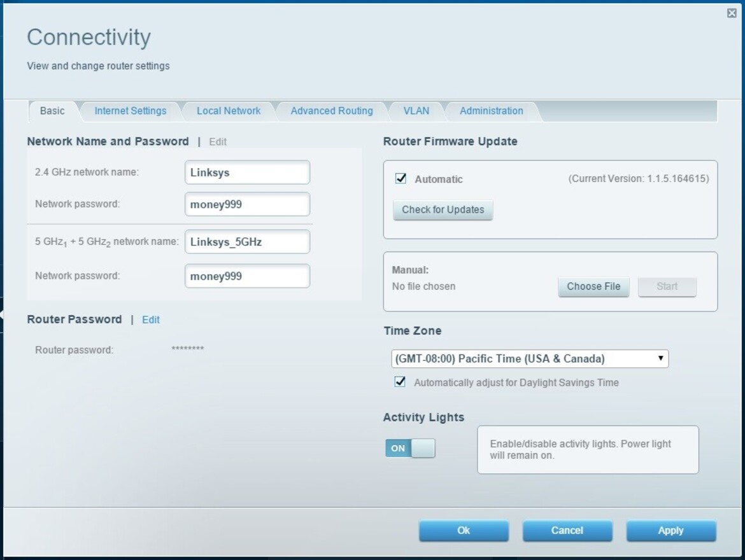The image size is (745, 560).
Task: Click the 2.4 GHz network name field
Action: [x=247, y=172]
